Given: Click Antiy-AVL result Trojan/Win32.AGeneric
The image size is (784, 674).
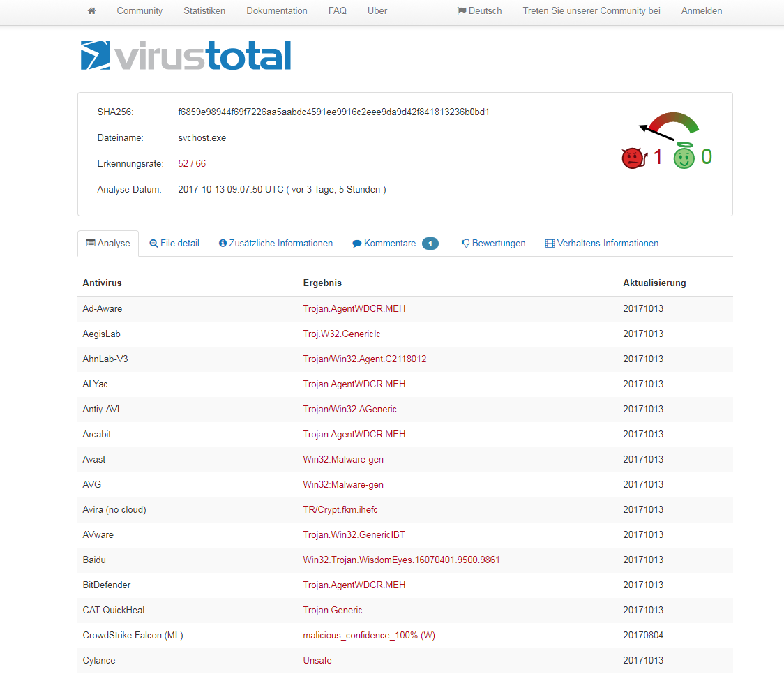Looking at the screenshot, I should click(x=349, y=409).
